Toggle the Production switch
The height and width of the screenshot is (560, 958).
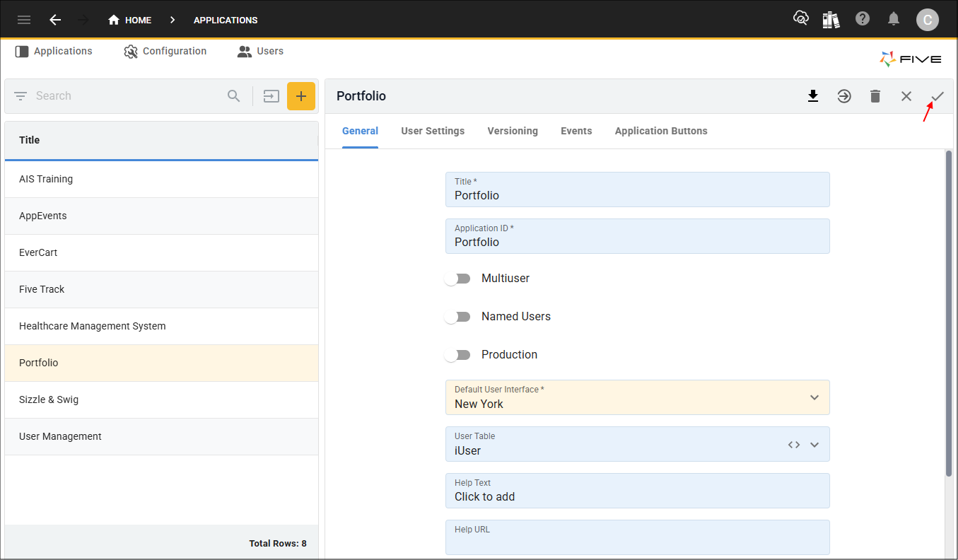tap(457, 355)
